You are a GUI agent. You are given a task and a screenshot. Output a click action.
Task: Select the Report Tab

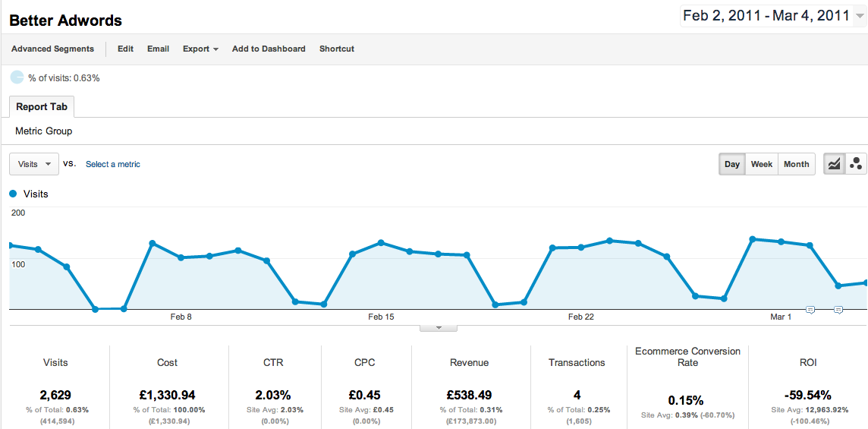click(x=42, y=107)
